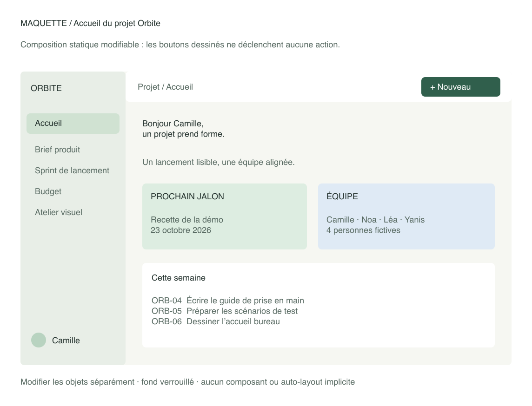Select the tagline "Un lancement lisible, une équipe alignée."
The width and height of the screenshot is (532, 406).
coord(219,162)
